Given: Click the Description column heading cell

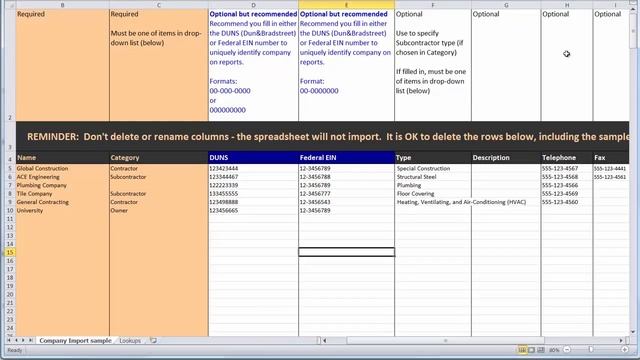Looking at the screenshot, I should [506, 158].
